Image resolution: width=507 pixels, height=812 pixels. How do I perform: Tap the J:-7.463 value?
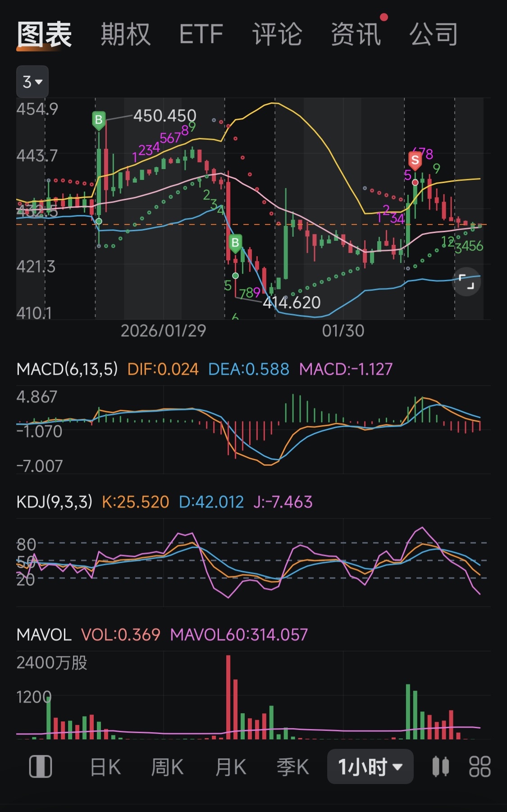pyautogui.click(x=283, y=502)
